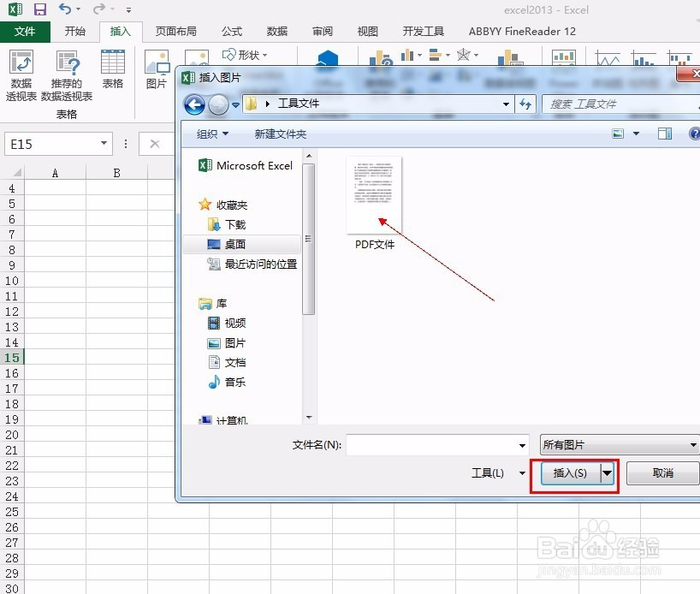Open the 文件 tab
The height and width of the screenshot is (594, 700).
point(25,32)
